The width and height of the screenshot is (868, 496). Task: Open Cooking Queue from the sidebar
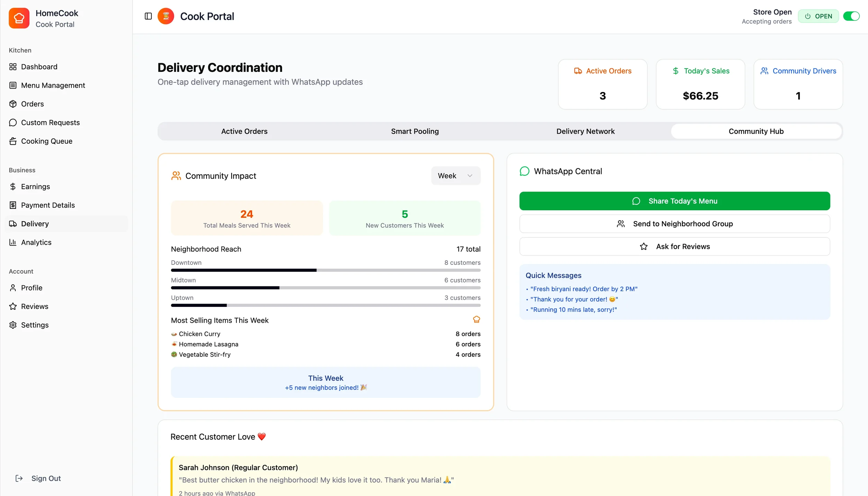pos(47,141)
